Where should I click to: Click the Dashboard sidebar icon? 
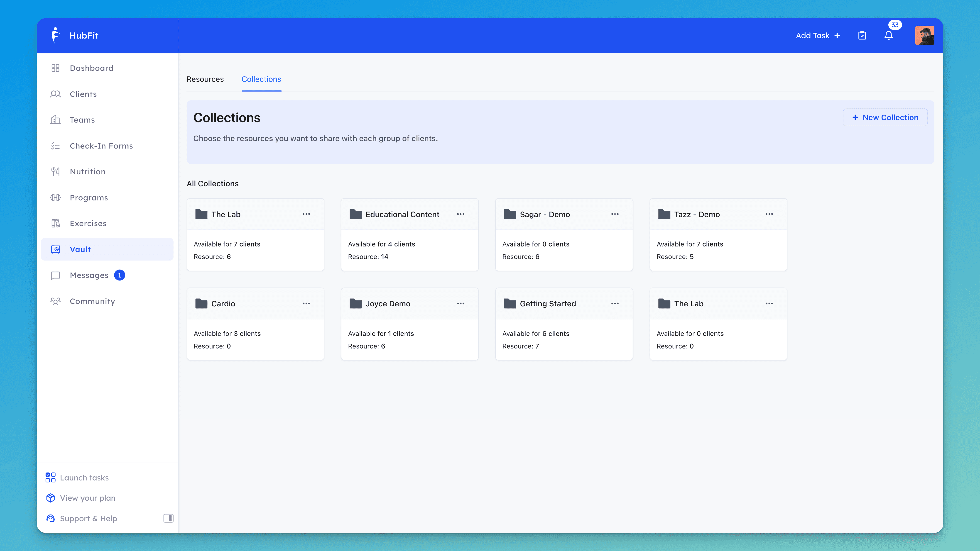click(x=56, y=68)
